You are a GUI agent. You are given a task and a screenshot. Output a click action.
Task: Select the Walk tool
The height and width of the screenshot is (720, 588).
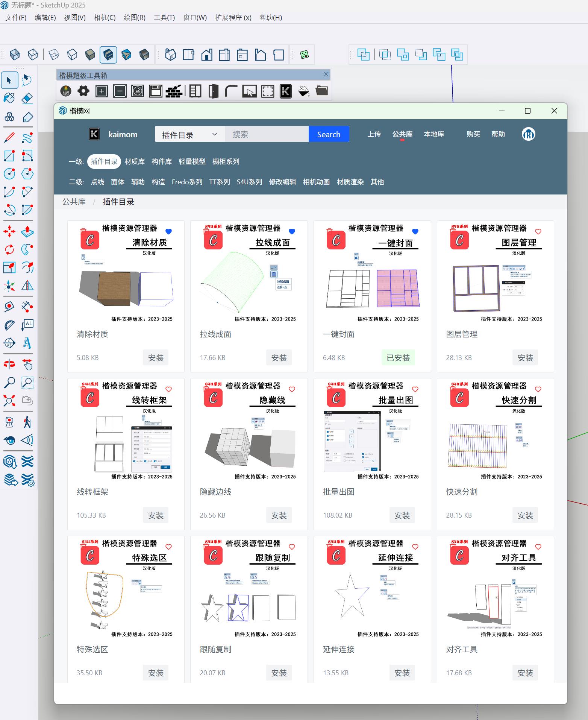(x=27, y=422)
